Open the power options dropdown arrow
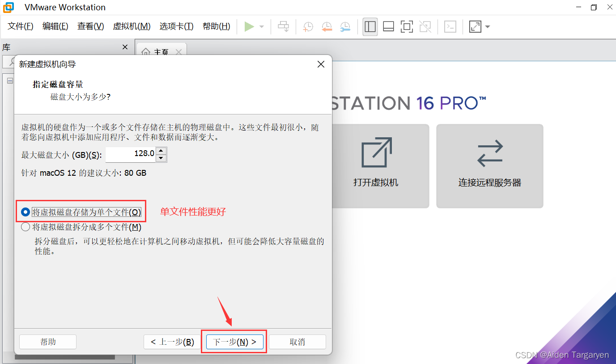The height and width of the screenshot is (364, 616). point(262,27)
